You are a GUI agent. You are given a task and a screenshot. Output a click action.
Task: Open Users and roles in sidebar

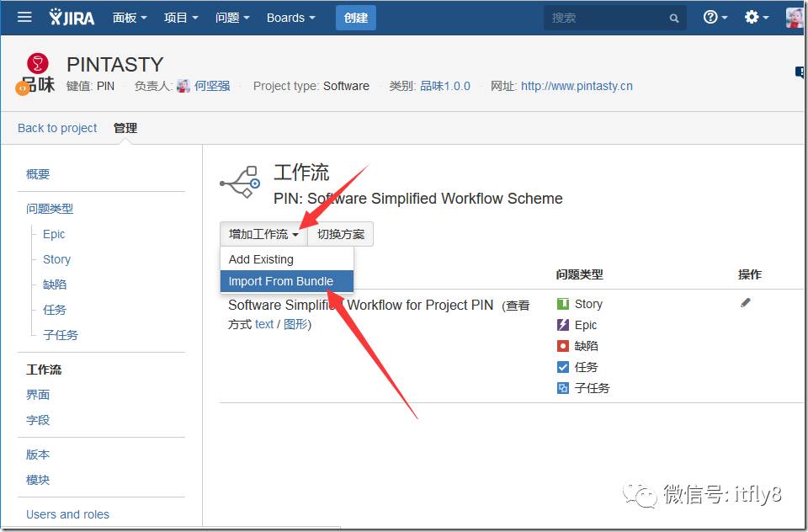click(x=67, y=514)
